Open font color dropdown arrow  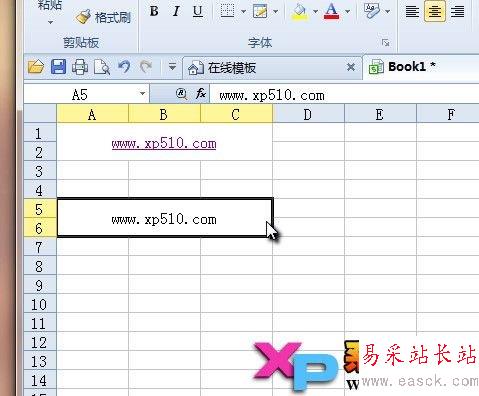[347, 12]
